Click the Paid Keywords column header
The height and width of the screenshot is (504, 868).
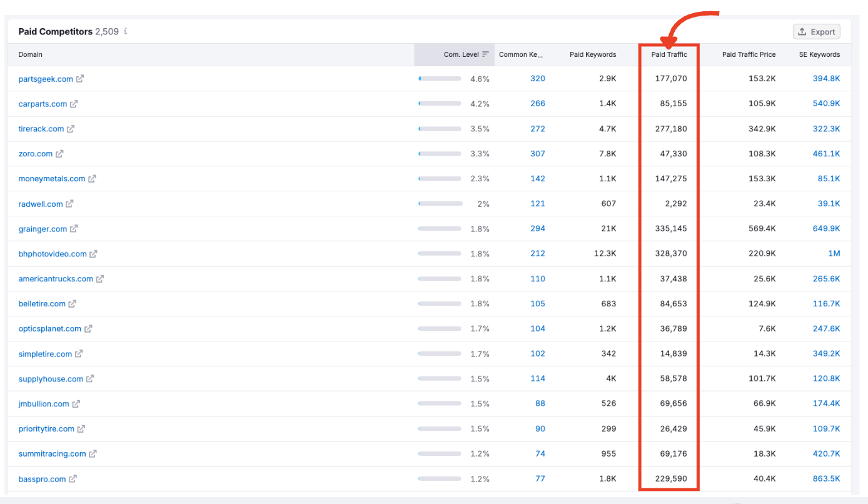(592, 54)
